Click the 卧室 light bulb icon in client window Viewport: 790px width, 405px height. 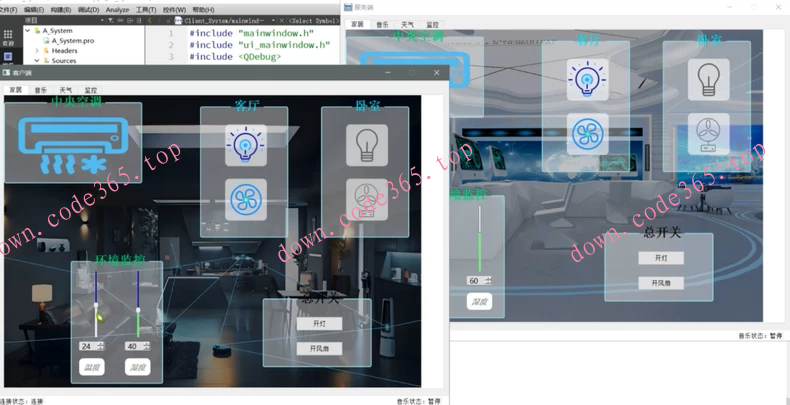(367, 145)
